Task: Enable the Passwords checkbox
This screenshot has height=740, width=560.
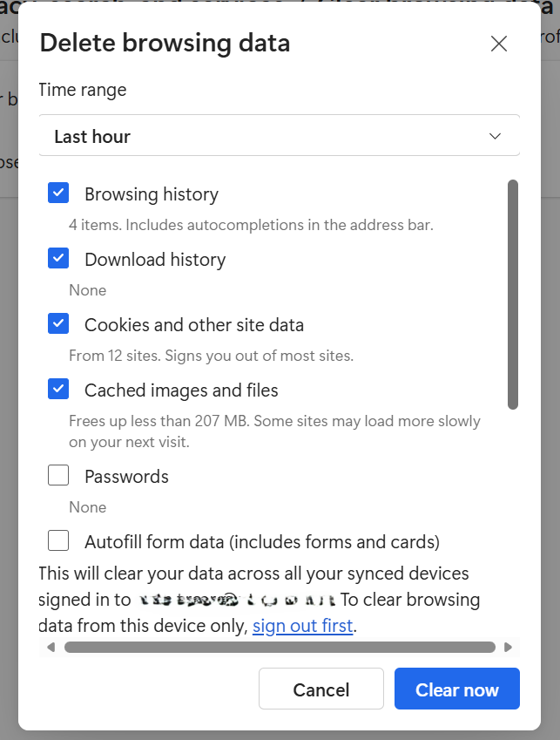Action: pos(58,476)
